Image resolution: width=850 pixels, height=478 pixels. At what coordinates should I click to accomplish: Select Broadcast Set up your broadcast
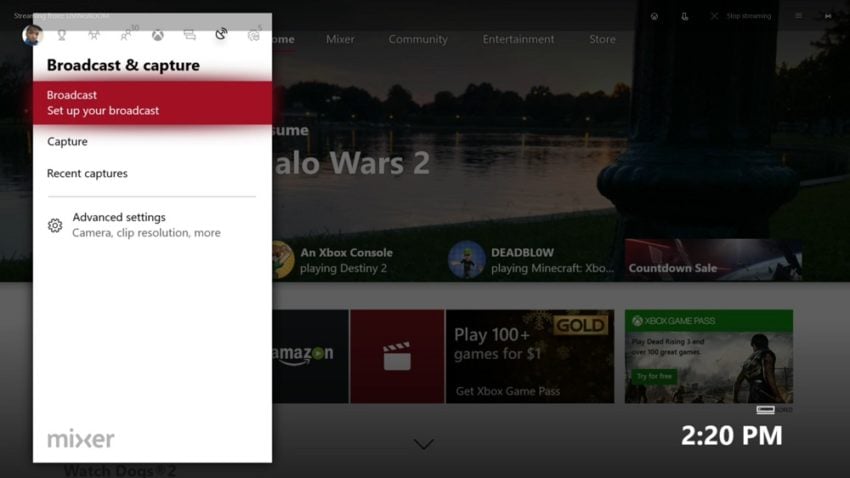(x=152, y=103)
